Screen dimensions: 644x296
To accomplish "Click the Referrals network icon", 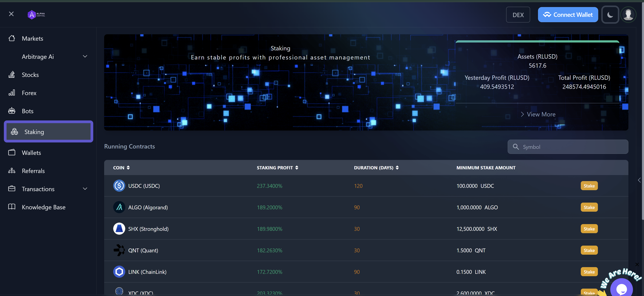I will pos(12,171).
